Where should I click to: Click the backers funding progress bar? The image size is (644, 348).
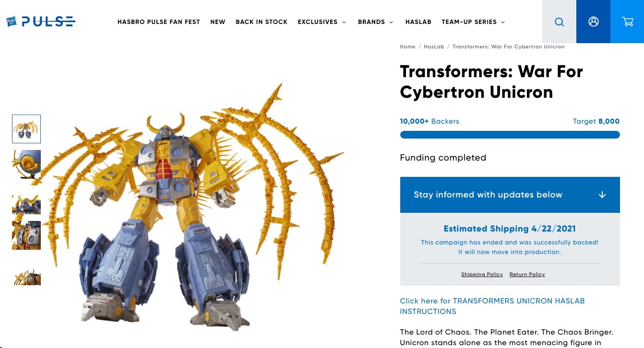click(x=510, y=135)
